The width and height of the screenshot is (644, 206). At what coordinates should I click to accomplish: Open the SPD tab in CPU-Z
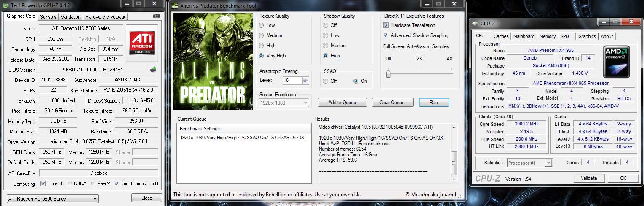[x=565, y=36]
